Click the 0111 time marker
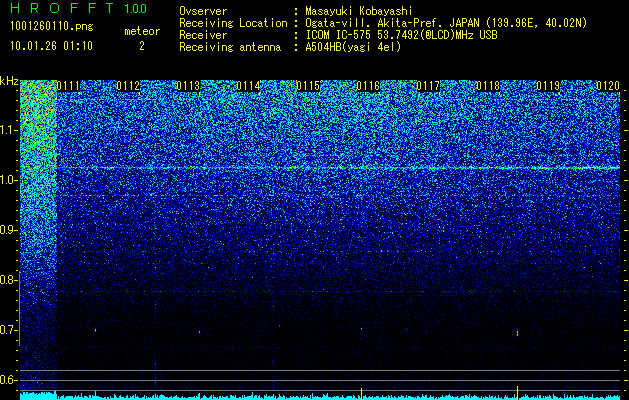This screenshot has width=629, height=400. click(x=68, y=86)
